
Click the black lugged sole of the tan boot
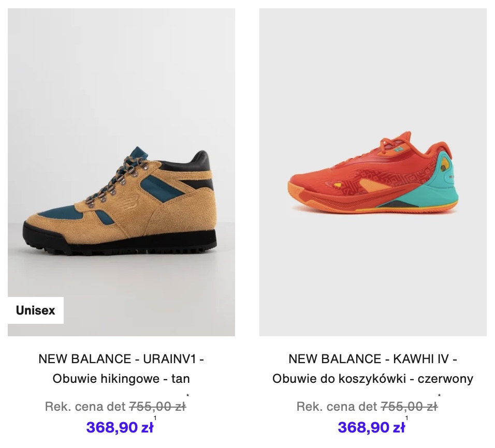point(120,242)
